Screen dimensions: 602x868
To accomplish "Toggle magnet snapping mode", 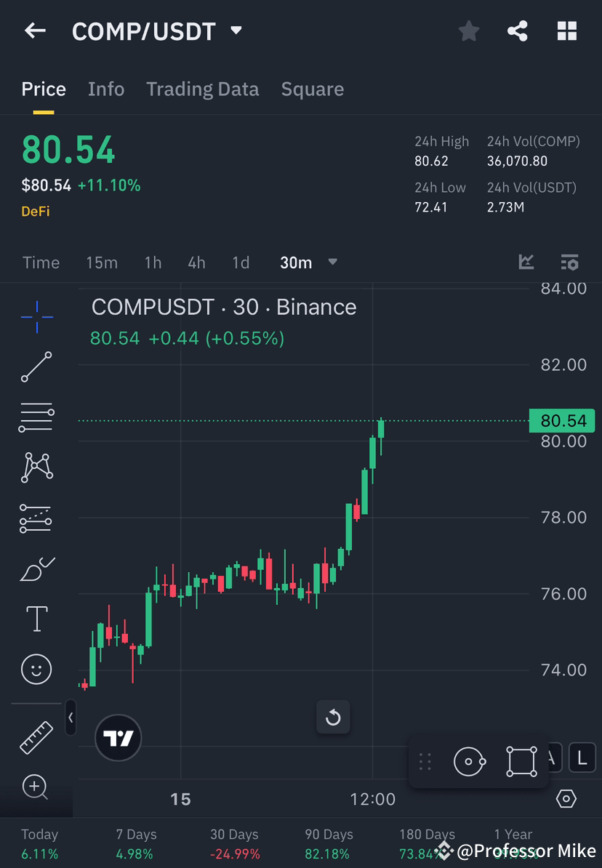I will coord(468,761).
